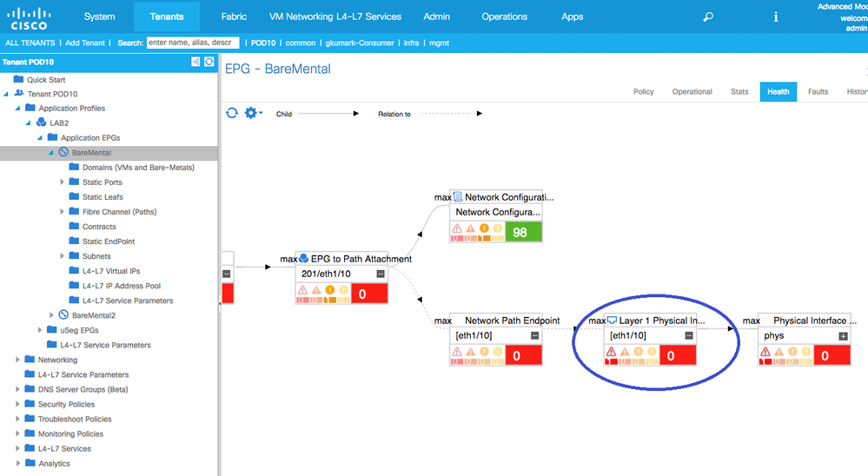Expand the Subnets tree node
The image size is (868, 476).
(x=62, y=255)
